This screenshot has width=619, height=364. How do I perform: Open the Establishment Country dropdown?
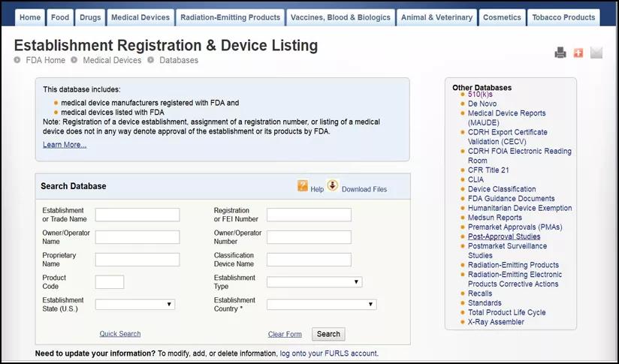pyautogui.click(x=321, y=305)
